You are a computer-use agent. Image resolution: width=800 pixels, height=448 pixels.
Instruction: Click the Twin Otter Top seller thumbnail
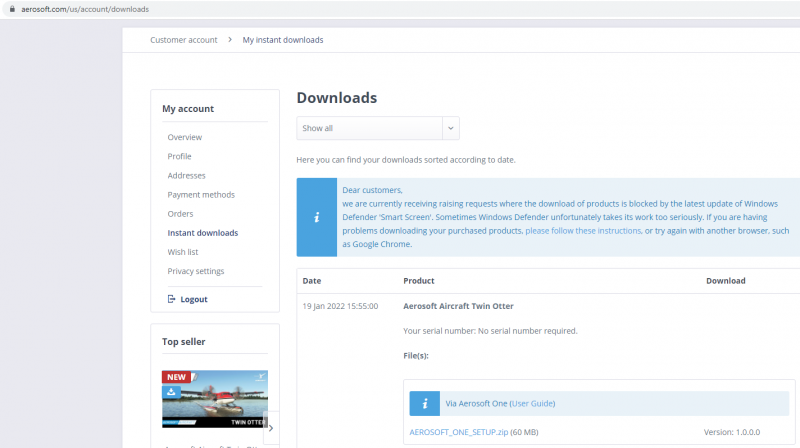(215, 399)
